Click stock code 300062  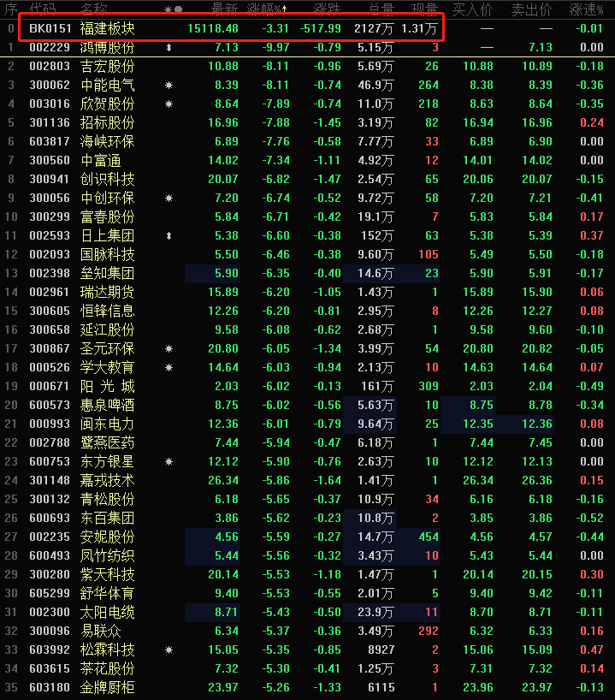[50, 85]
